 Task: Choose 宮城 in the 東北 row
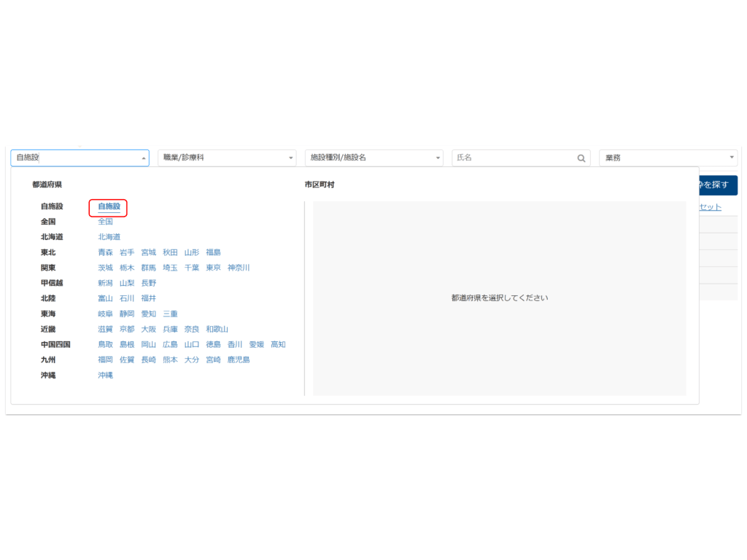148,252
